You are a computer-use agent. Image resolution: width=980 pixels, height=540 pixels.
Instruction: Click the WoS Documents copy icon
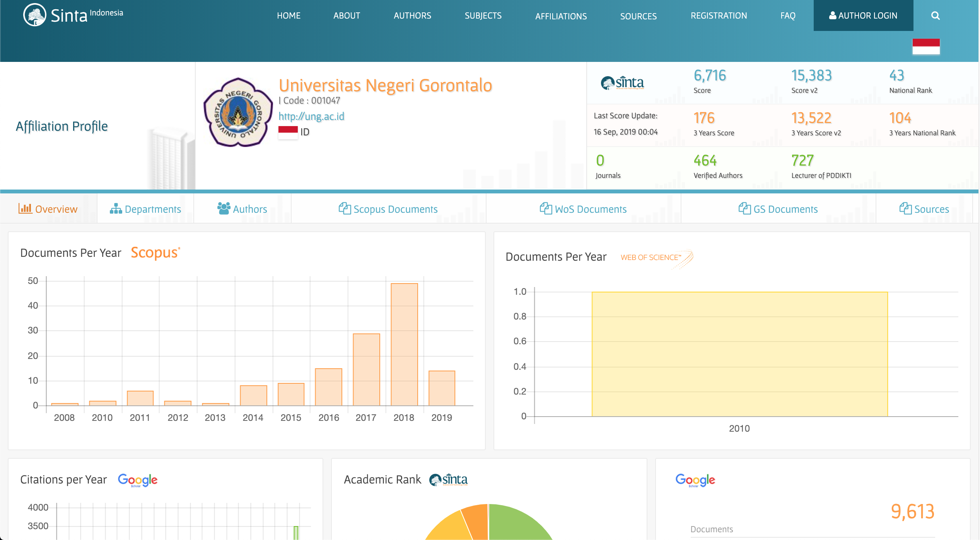pos(546,208)
